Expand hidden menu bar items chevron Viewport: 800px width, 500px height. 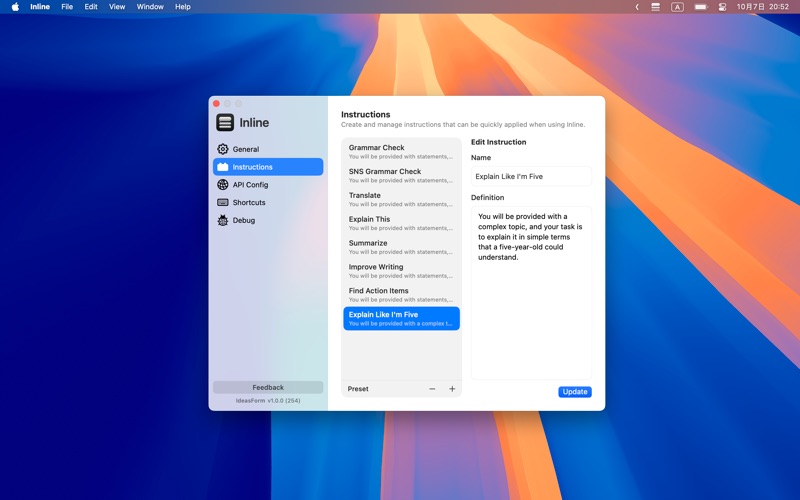[637, 7]
